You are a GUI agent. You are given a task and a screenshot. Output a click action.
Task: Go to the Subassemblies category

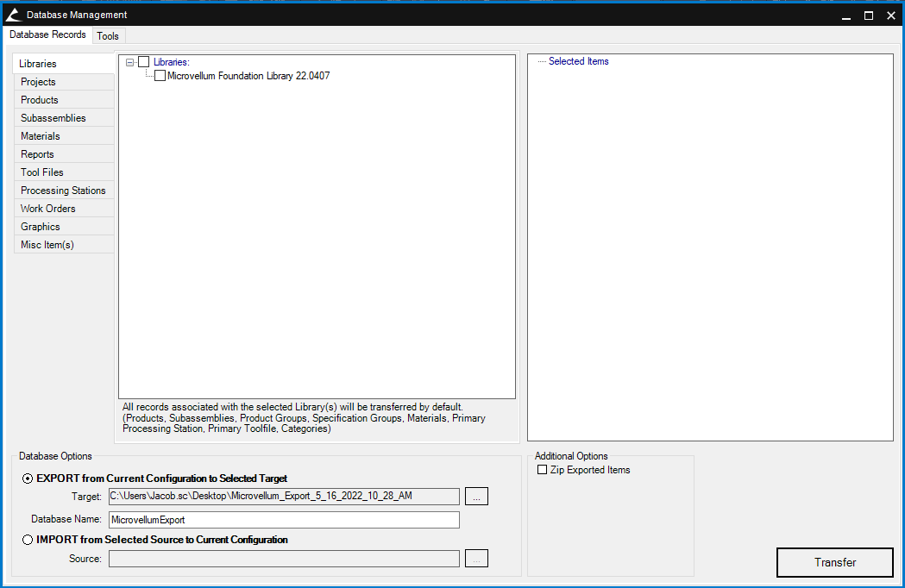(53, 118)
